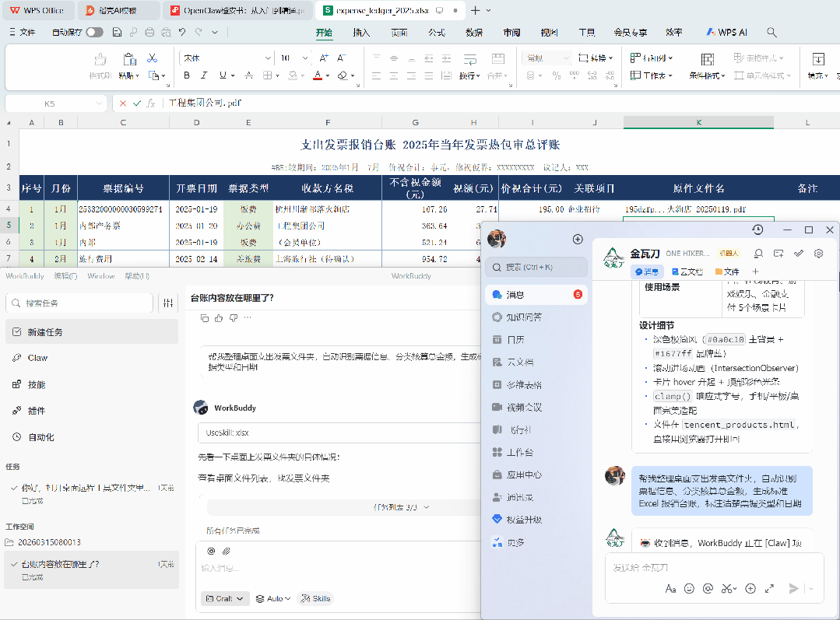This screenshot has width=840, height=620.
Task: Click the thumbs-up icon under the question
Action: tap(219, 318)
